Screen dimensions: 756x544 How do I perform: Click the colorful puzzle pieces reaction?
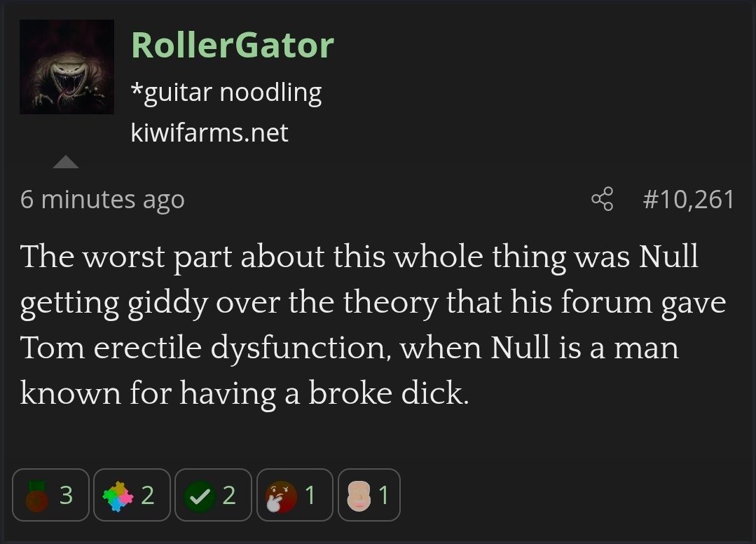[x=117, y=496]
